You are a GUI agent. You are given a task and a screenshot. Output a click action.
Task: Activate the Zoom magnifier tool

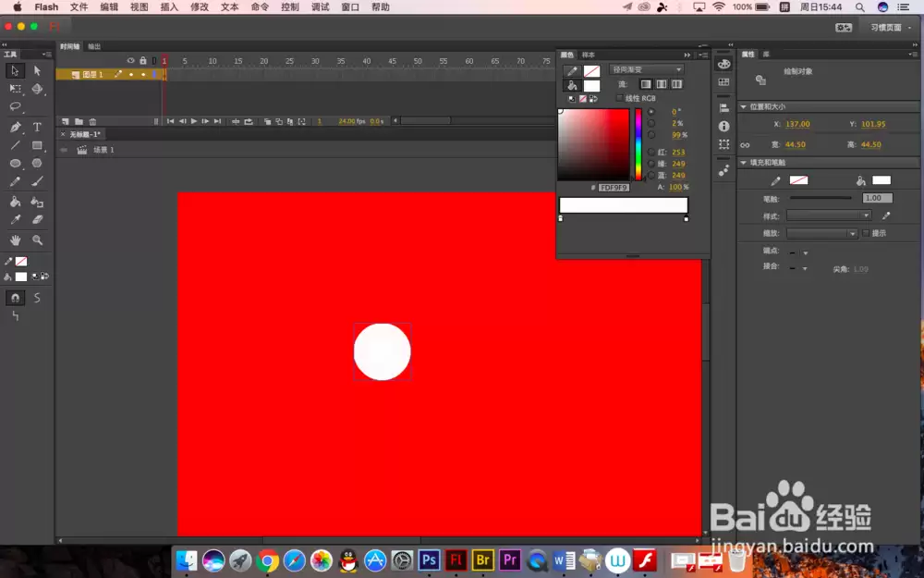(x=37, y=240)
